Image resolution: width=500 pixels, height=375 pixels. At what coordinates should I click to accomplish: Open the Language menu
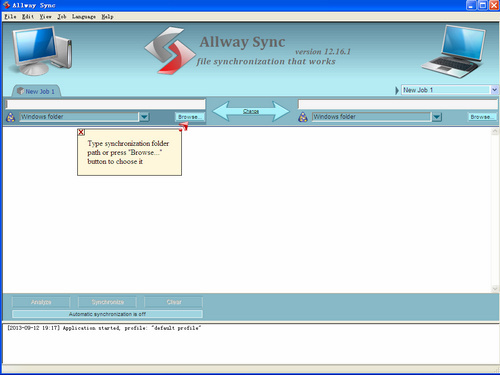pos(84,17)
